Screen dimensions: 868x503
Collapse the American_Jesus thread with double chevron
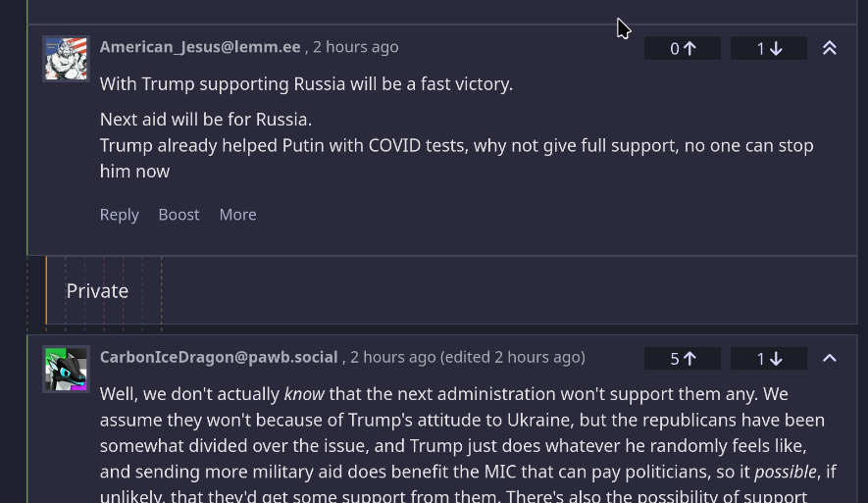[830, 48]
